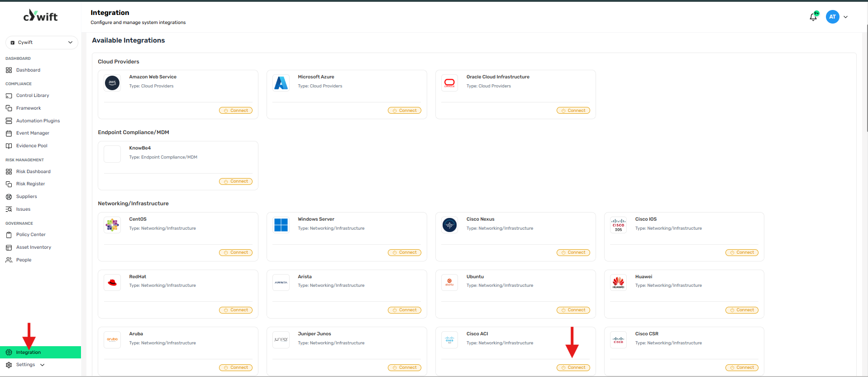Click the Oracle Cloud Infrastructure logo
Image resolution: width=868 pixels, height=377 pixels.
pyautogui.click(x=449, y=83)
